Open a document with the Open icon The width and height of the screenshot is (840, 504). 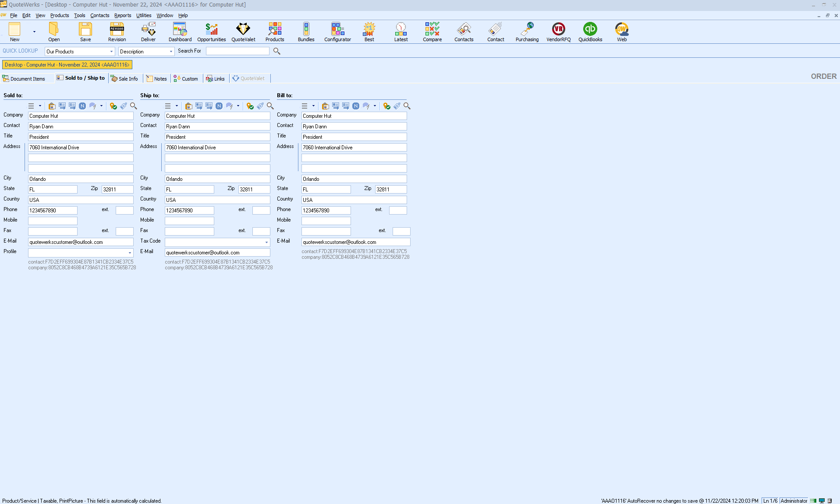[54, 32]
